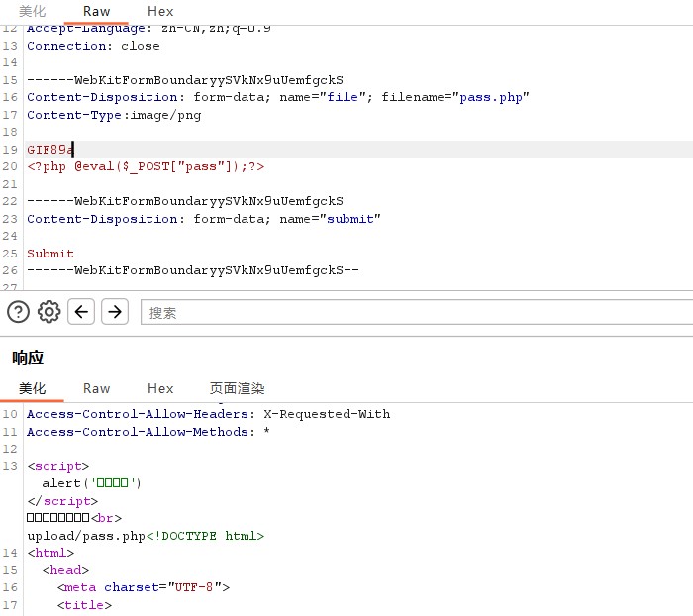Switch request view to 美化 tab
Screen dimensions: 693x616
tap(33, 11)
